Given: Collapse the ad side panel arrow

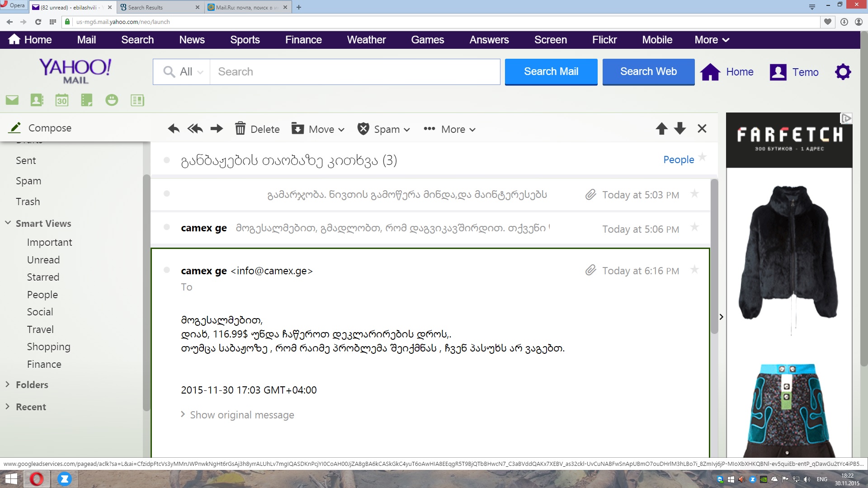Looking at the screenshot, I should coord(721,317).
